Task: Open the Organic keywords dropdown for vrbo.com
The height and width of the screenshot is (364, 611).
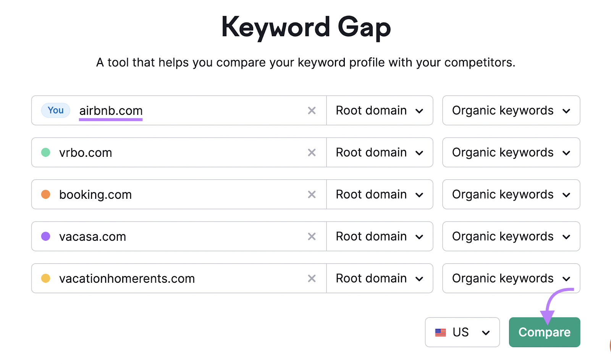Action: point(511,152)
